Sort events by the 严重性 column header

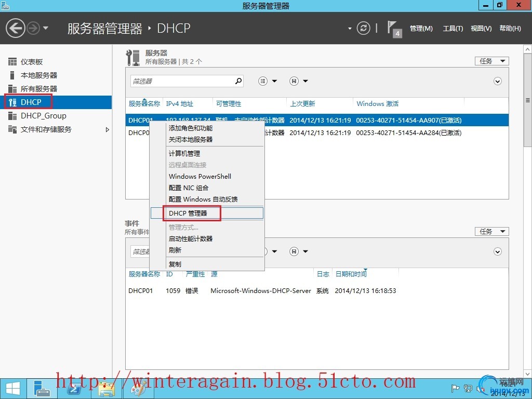195,274
